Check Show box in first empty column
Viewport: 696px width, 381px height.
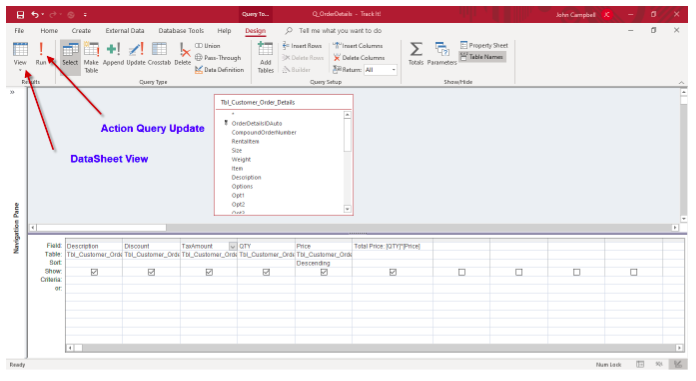pos(462,272)
